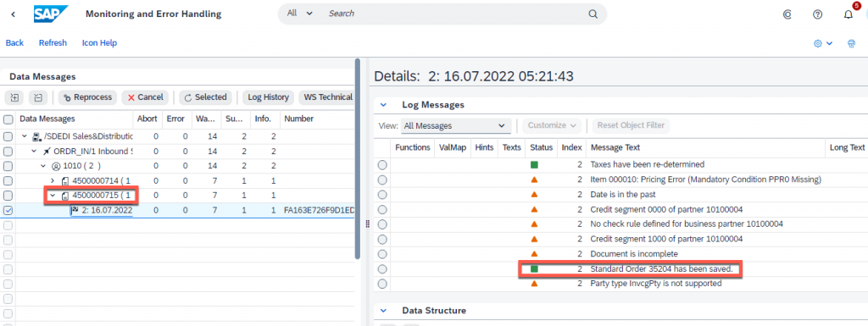Open the settings gear menu
The image size is (868, 326).
823,43
